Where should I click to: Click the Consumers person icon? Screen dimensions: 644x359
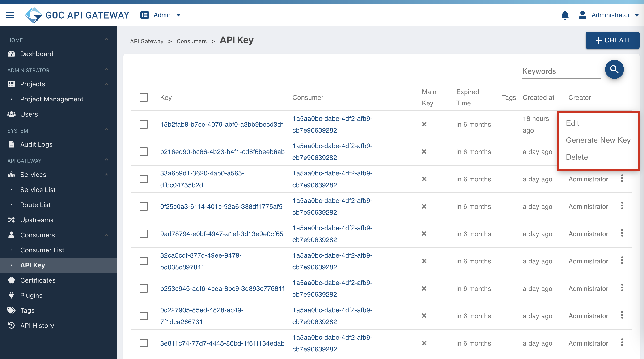12,235
